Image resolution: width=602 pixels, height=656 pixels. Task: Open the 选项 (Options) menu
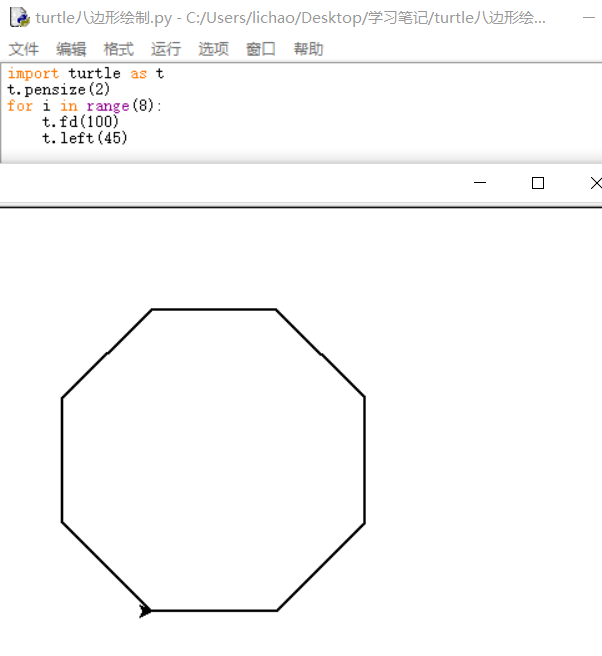213,49
